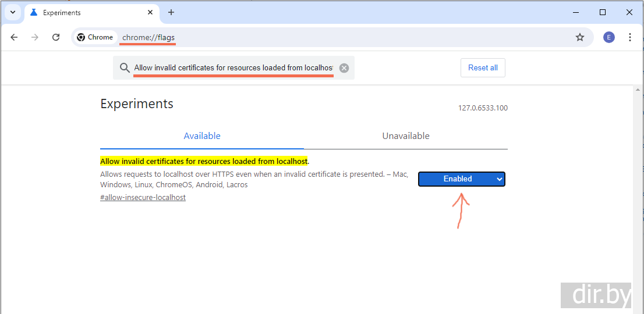Go back with the browser back arrow
The width and height of the screenshot is (644, 314).
coord(15,37)
